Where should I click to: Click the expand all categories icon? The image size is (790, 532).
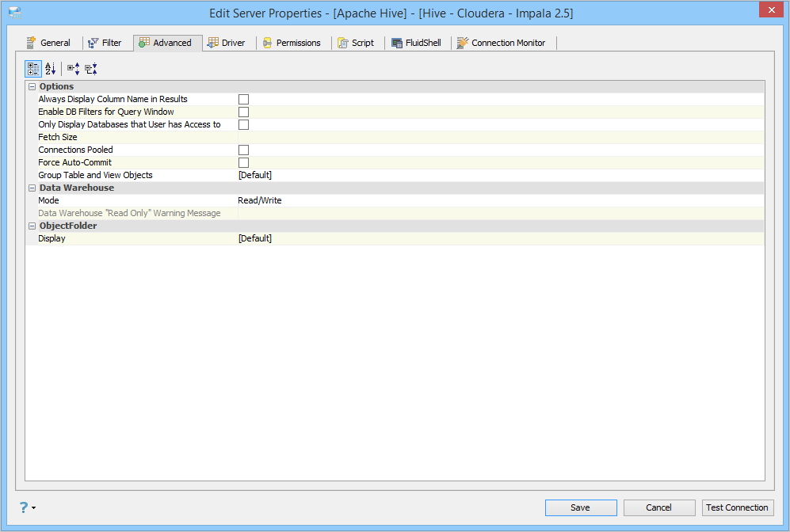pyautogui.click(x=74, y=69)
